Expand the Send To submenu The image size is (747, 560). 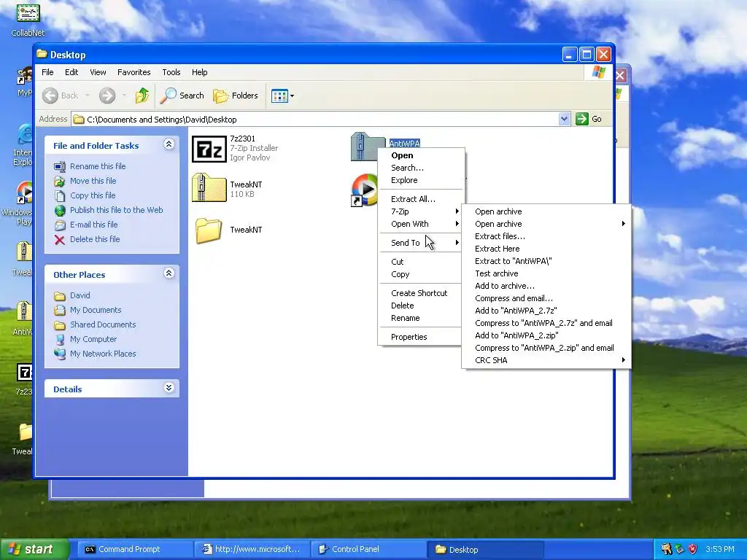(420, 243)
